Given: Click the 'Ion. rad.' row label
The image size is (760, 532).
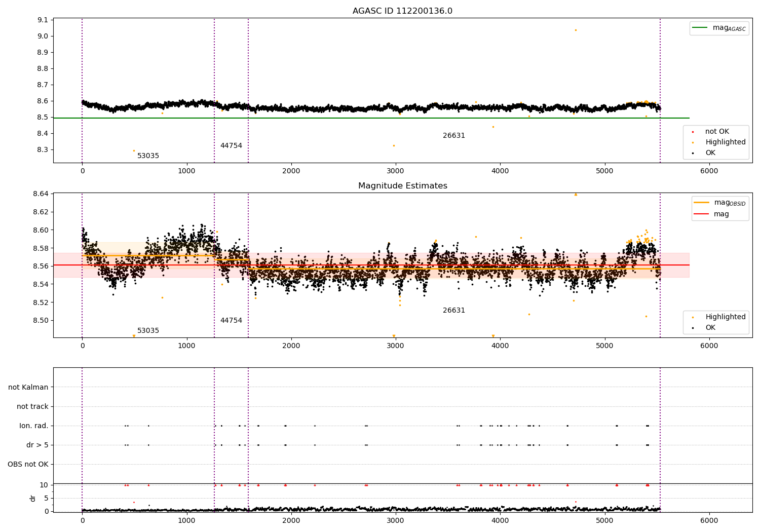Looking at the screenshot, I should (x=34, y=426).
